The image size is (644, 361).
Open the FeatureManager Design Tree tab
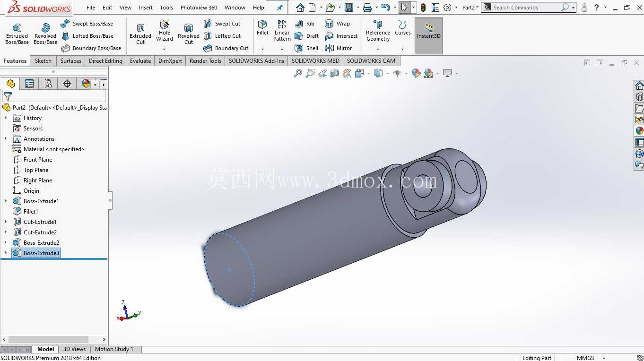pos(10,84)
